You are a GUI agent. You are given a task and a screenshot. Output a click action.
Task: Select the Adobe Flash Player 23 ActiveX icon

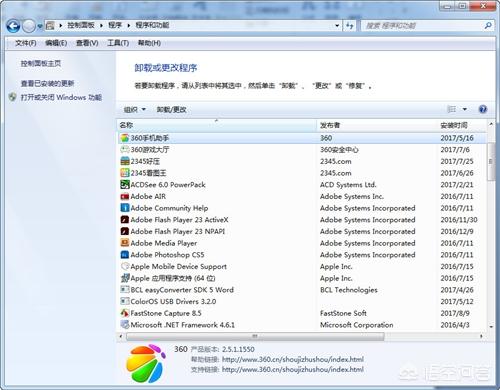(125, 220)
